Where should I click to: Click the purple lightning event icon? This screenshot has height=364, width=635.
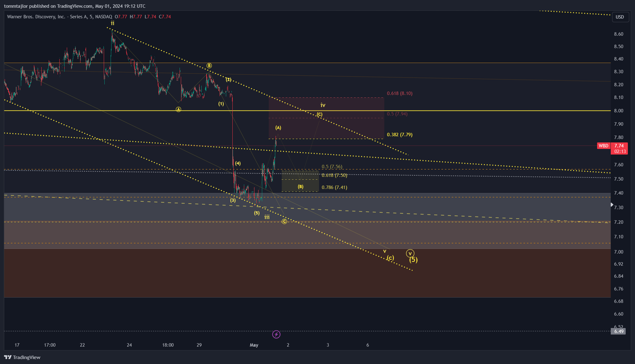click(x=276, y=334)
